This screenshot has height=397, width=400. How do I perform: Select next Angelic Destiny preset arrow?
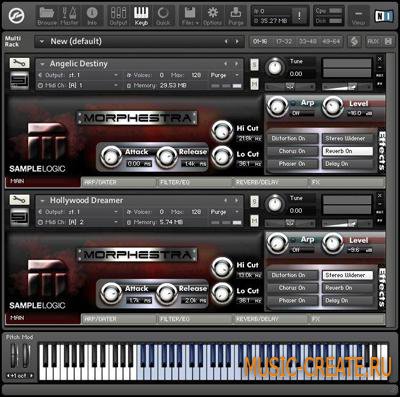click(236, 63)
